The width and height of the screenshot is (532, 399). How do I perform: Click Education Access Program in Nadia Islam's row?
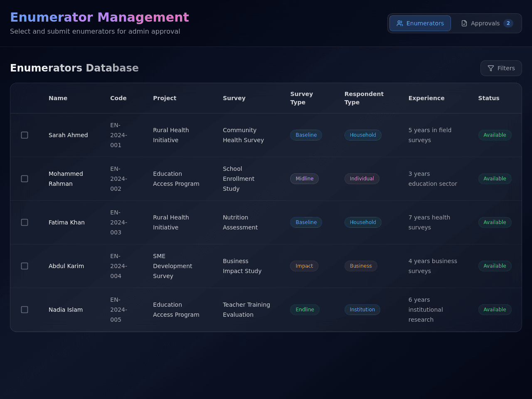coord(176,310)
